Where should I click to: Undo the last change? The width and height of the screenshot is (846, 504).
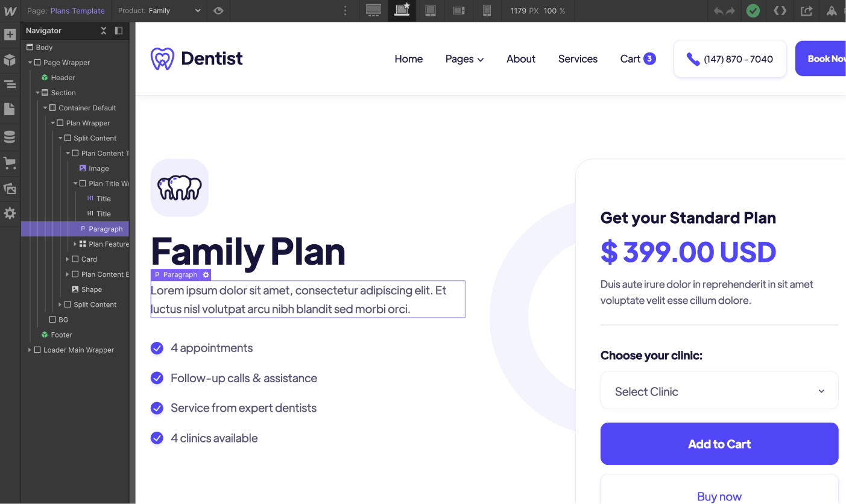pyautogui.click(x=718, y=10)
